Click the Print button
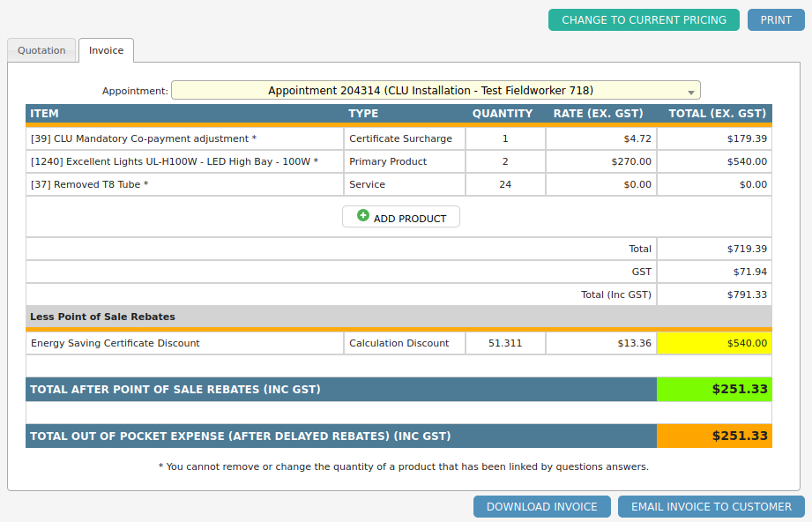 [x=776, y=20]
